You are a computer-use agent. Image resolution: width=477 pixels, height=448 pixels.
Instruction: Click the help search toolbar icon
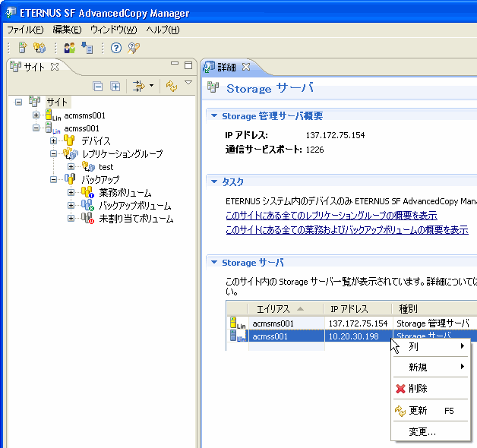pos(133,48)
